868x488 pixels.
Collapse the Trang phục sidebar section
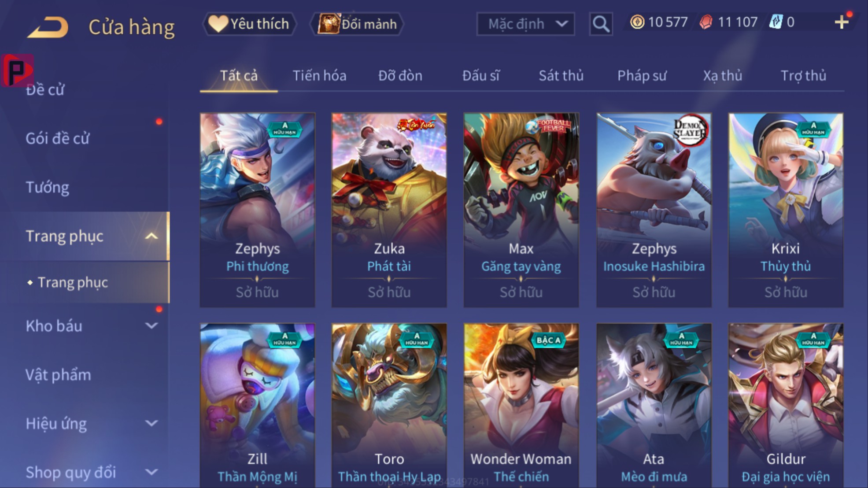click(151, 236)
